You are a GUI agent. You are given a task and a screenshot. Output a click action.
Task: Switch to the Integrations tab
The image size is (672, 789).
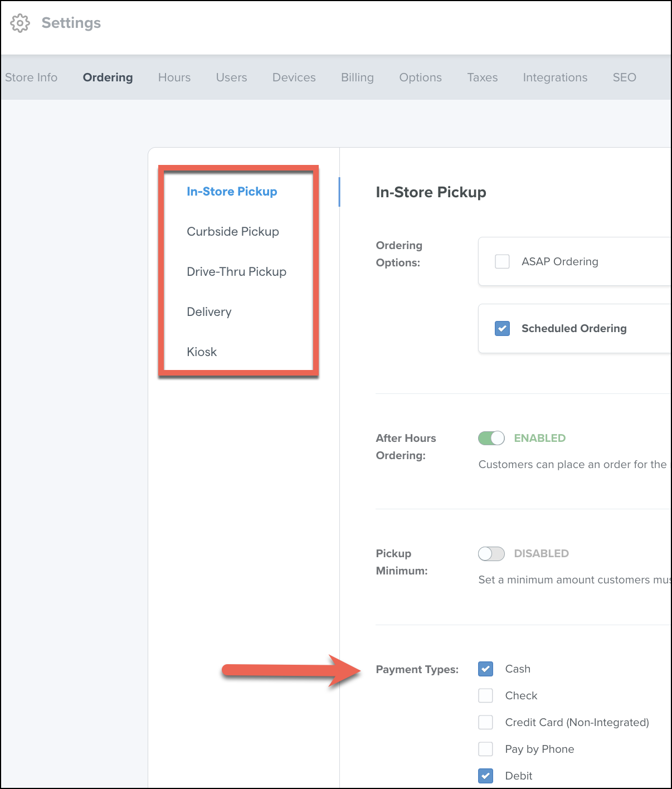click(555, 77)
